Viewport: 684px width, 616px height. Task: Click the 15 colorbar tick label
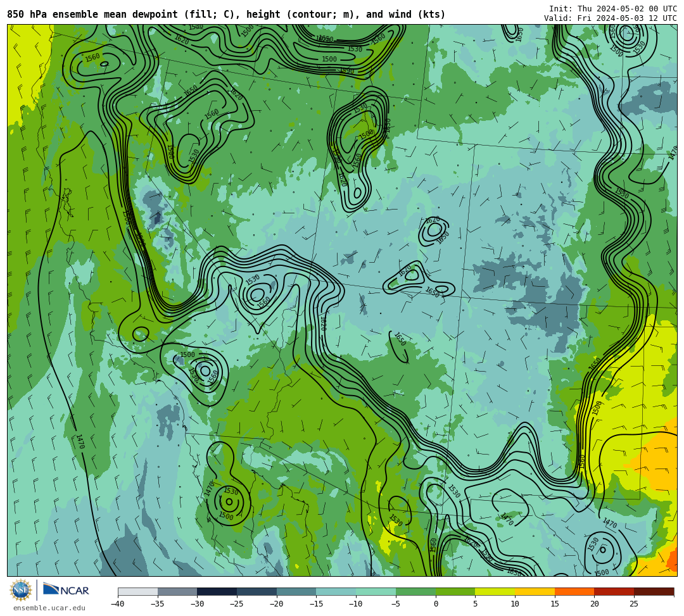tap(554, 604)
